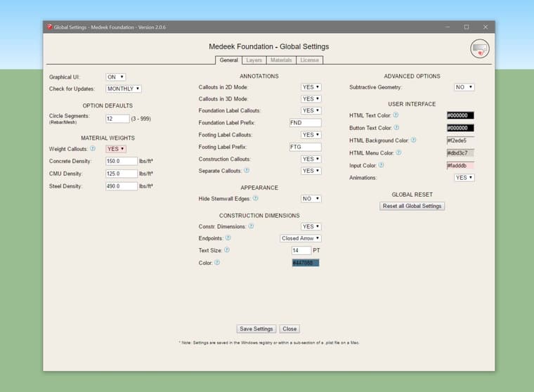The width and height of the screenshot is (534, 392).
Task: Change the Subtractive Geometry NO selector
Action: tap(464, 87)
